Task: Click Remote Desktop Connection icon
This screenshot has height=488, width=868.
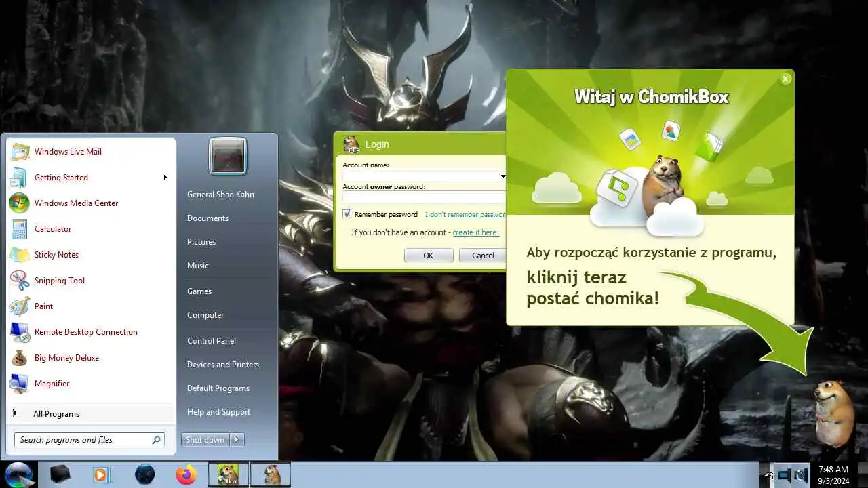Action: (x=19, y=331)
